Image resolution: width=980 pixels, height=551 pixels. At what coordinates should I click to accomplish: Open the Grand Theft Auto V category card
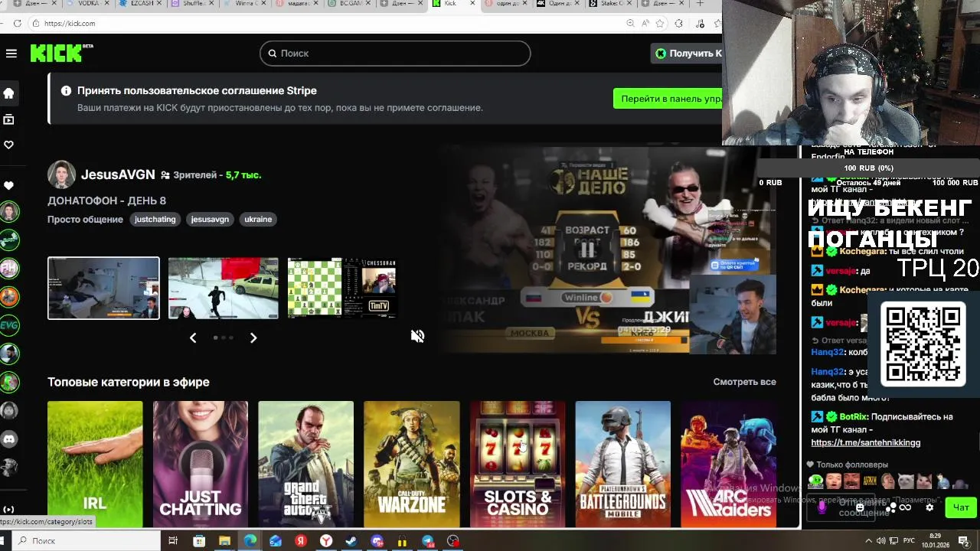coord(305,464)
